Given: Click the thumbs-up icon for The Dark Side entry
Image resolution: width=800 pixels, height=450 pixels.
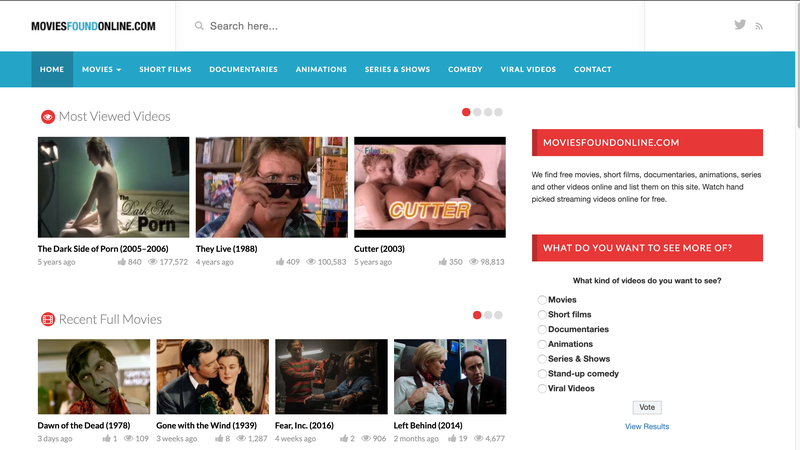Looking at the screenshot, I should (x=121, y=262).
